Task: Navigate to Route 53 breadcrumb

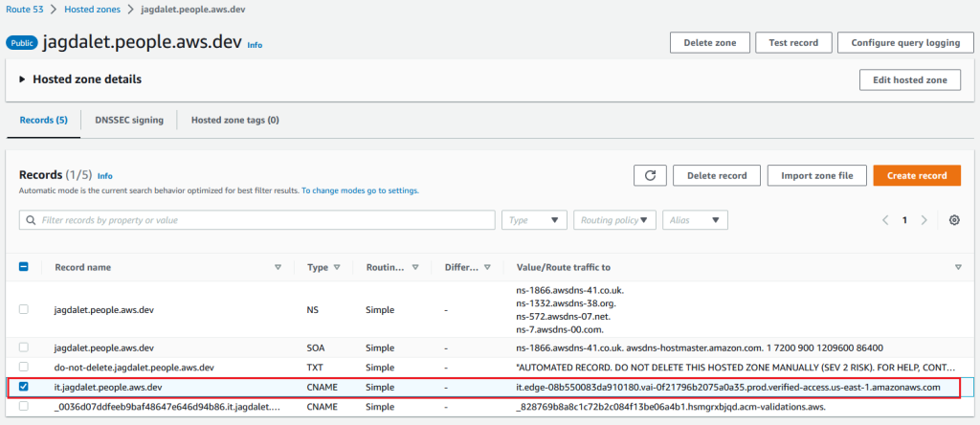Action: [x=24, y=10]
